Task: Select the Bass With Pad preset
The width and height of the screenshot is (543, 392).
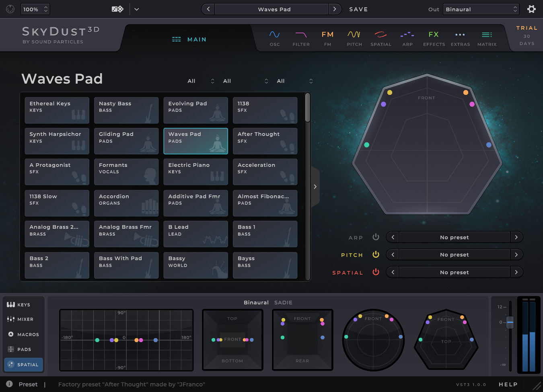Action: coord(126,265)
